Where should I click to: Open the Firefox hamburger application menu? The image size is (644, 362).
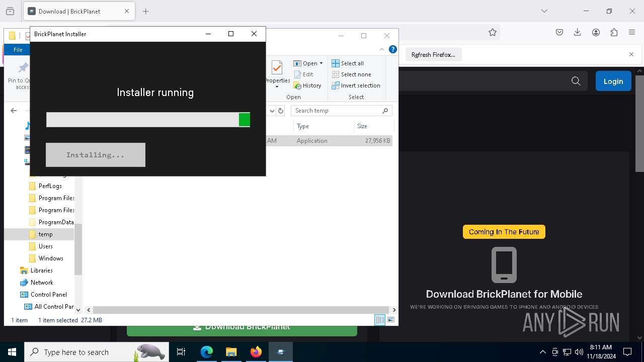pos(632,32)
